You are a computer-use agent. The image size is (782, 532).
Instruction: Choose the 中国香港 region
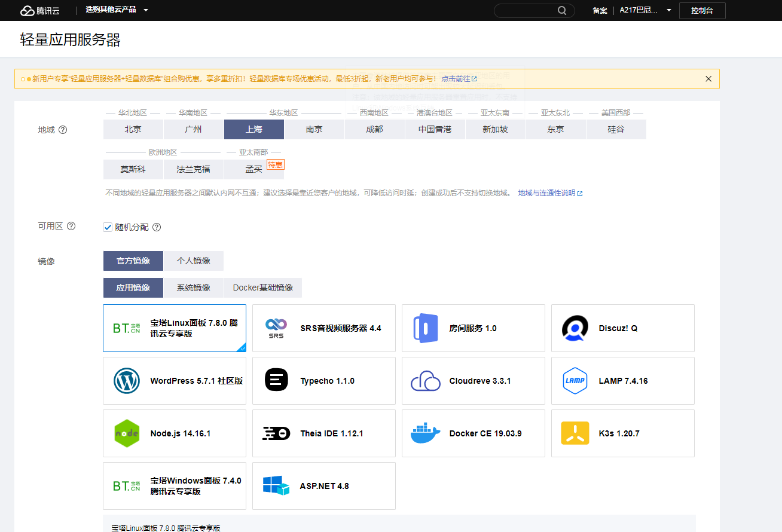pyautogui.click(x=435, y=129)
